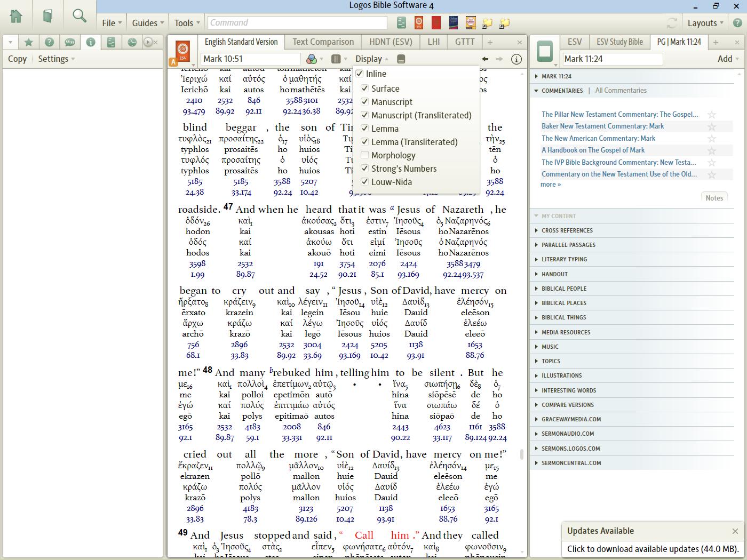Open the Add dropdown in Passage Guide
This screenshot has height=560, width=747.
[728, 59]
